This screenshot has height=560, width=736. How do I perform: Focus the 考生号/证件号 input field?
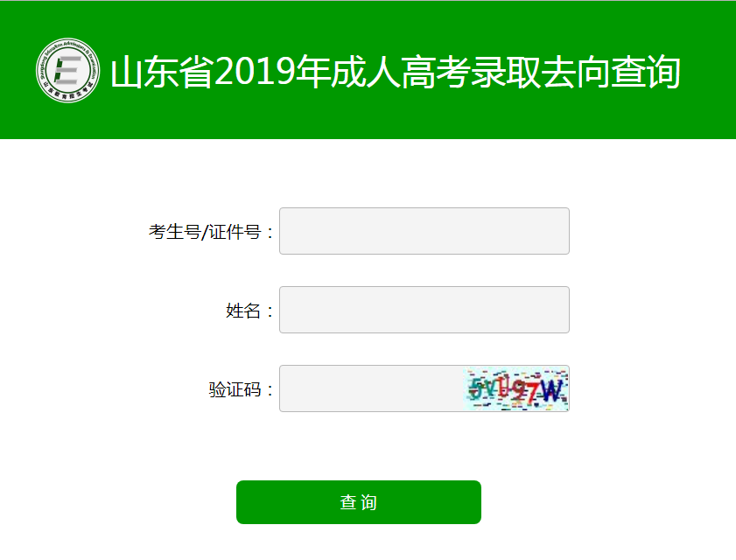coord(424,231)
